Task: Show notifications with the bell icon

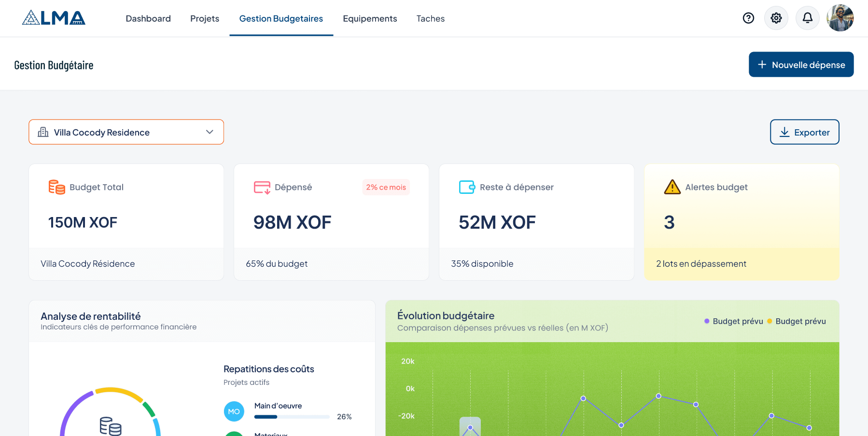Action: tap(807, 18)
